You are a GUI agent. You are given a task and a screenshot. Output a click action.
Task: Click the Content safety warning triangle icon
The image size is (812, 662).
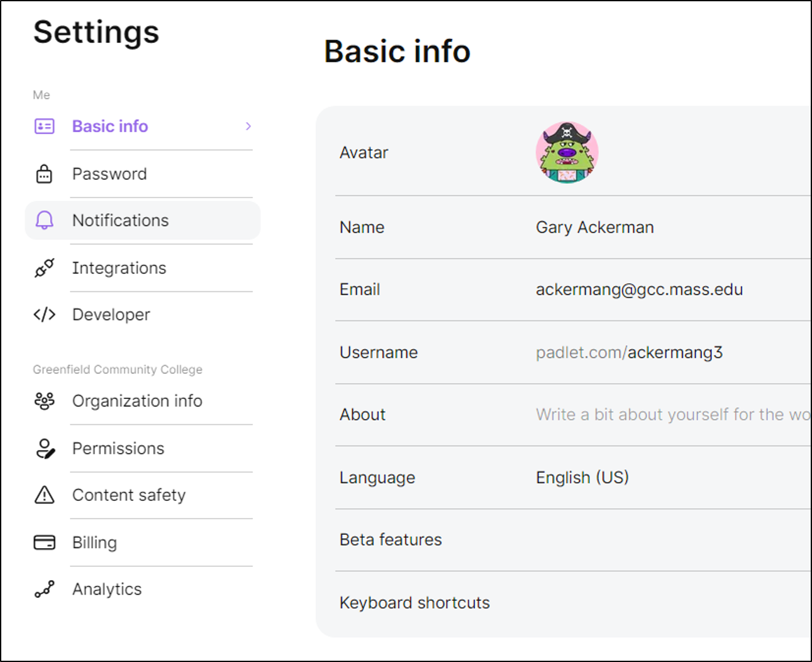43,495
